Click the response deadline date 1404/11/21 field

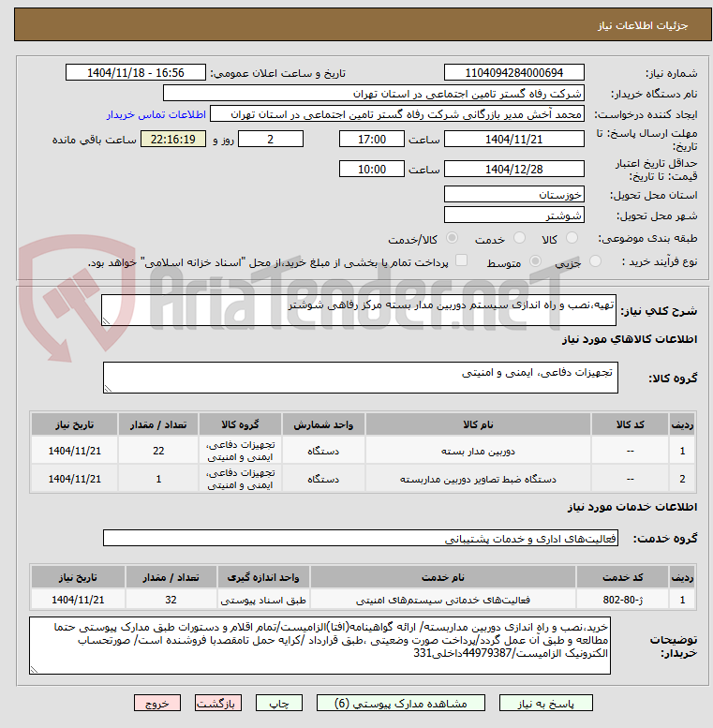point(513,140)
